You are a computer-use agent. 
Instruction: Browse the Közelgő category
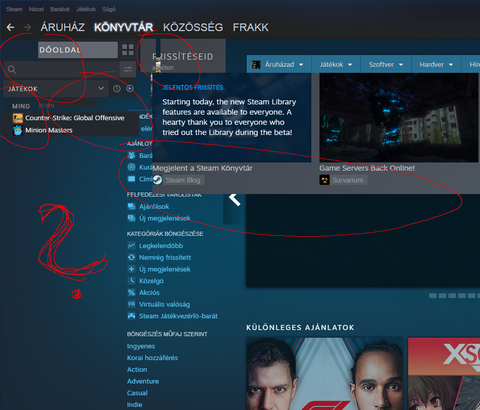pyautogui.click(x=151, y=281)
